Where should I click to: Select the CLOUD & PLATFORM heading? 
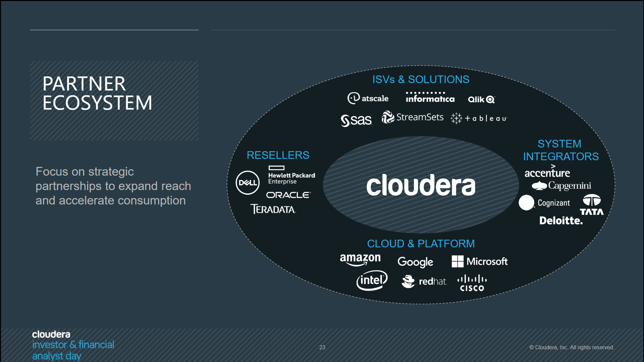click(x=421, y=244)
